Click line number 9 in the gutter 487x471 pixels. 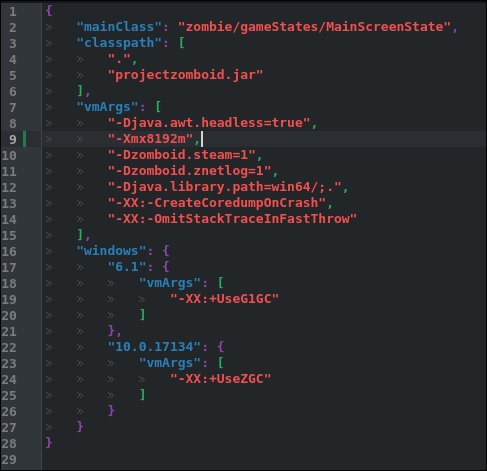[12, 139]
